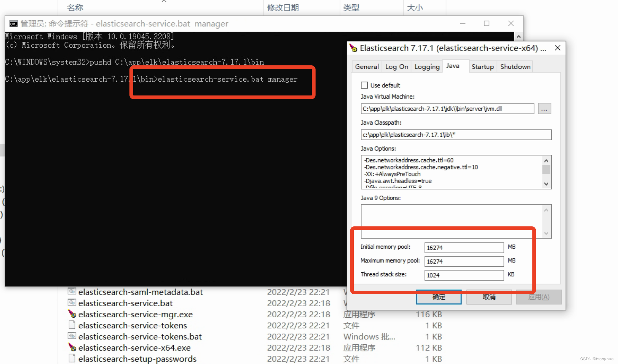Toggle the Use default checkbox
The height and width of the screenshot is (364, 618).
pos(364,85)
